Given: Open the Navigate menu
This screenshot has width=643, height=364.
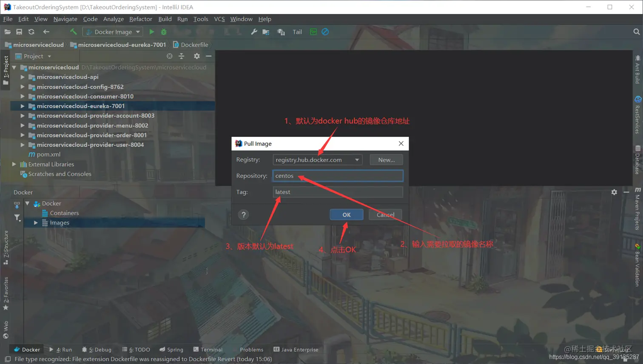Looking at the screenshot, I should (x=65, y=19).
